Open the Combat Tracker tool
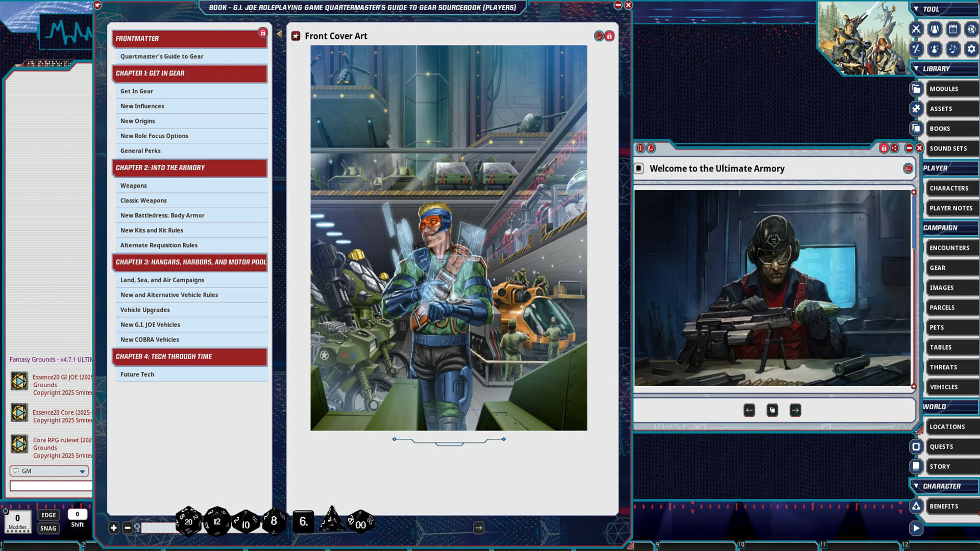The image size is (980, 551). tap(916, 29)
